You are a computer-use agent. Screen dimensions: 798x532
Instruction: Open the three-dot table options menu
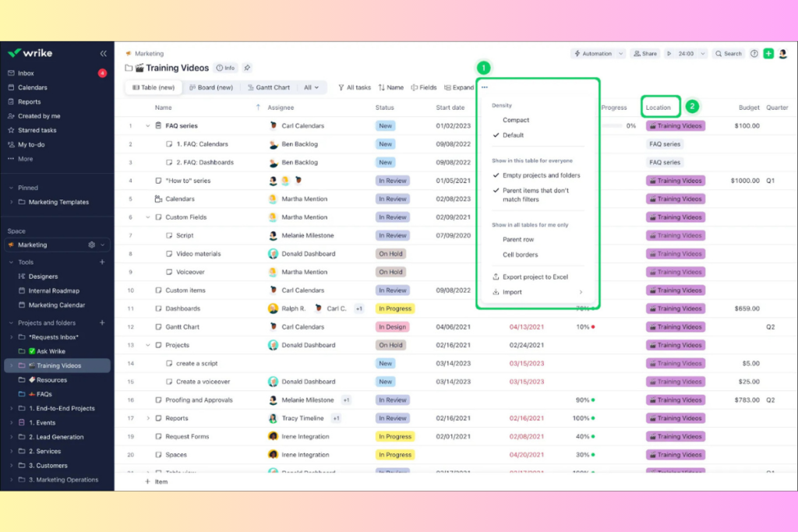(x=485, y=87)
